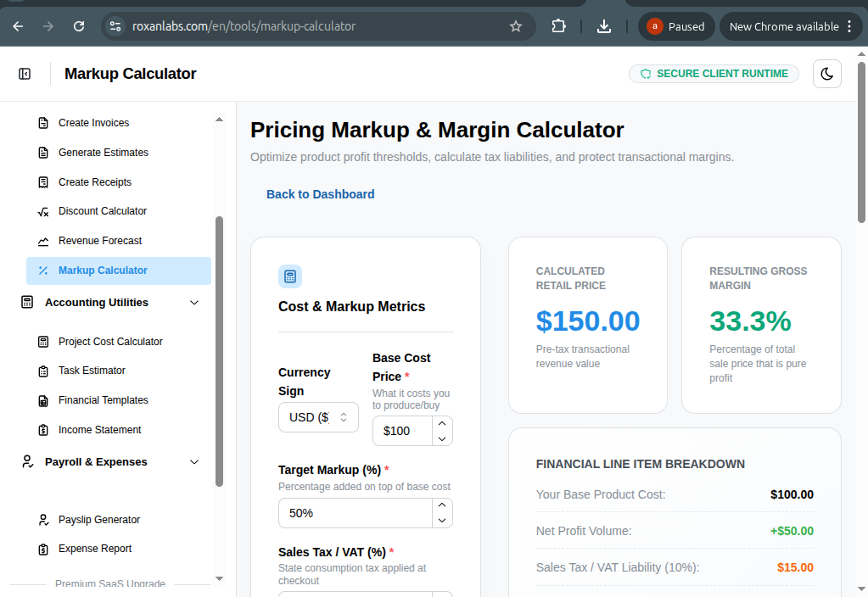Open the Extensions puzzle icon

(x=558, y=26)
